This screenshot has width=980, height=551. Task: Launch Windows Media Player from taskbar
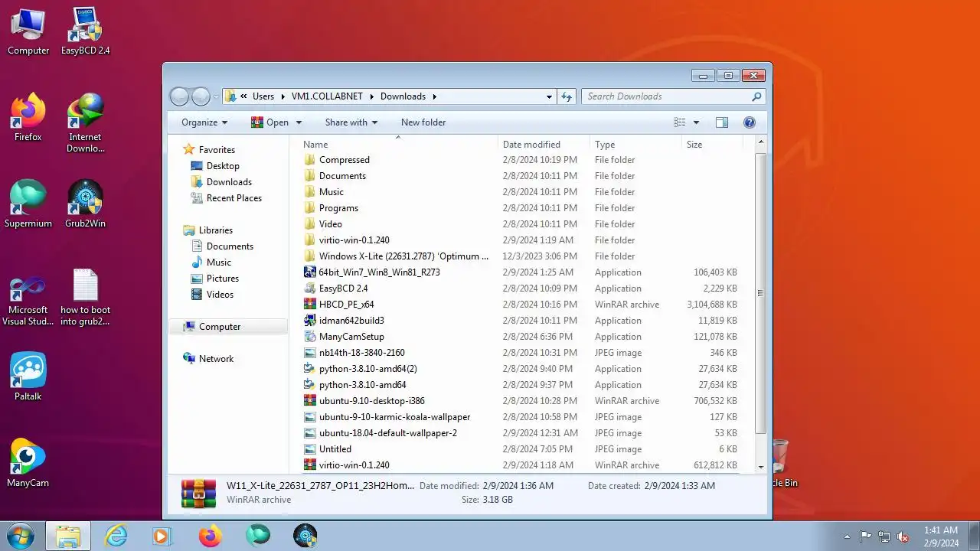tap(162, 536)
